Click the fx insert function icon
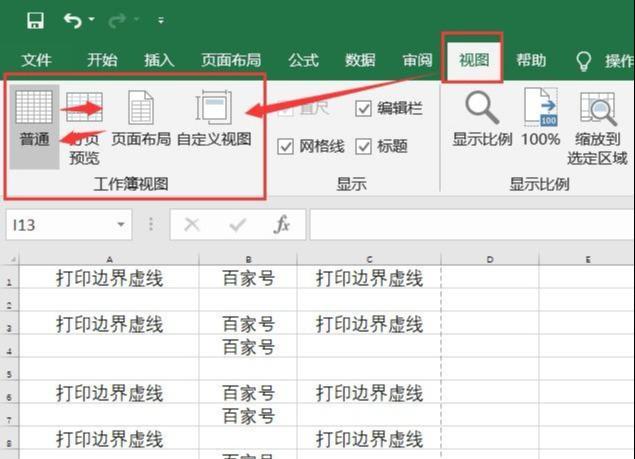The image size is (635, 459). 282,225
